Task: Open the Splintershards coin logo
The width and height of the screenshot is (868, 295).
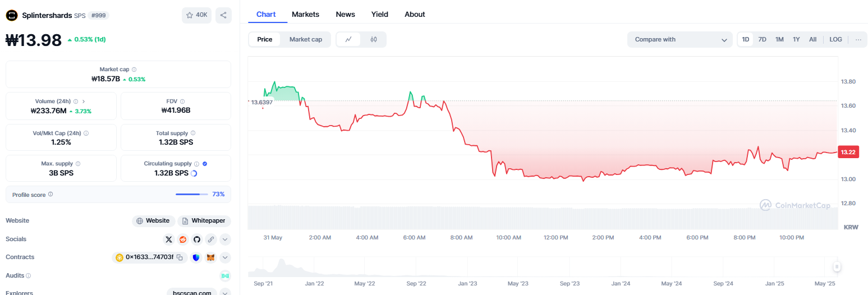Action: click(12, 16)
